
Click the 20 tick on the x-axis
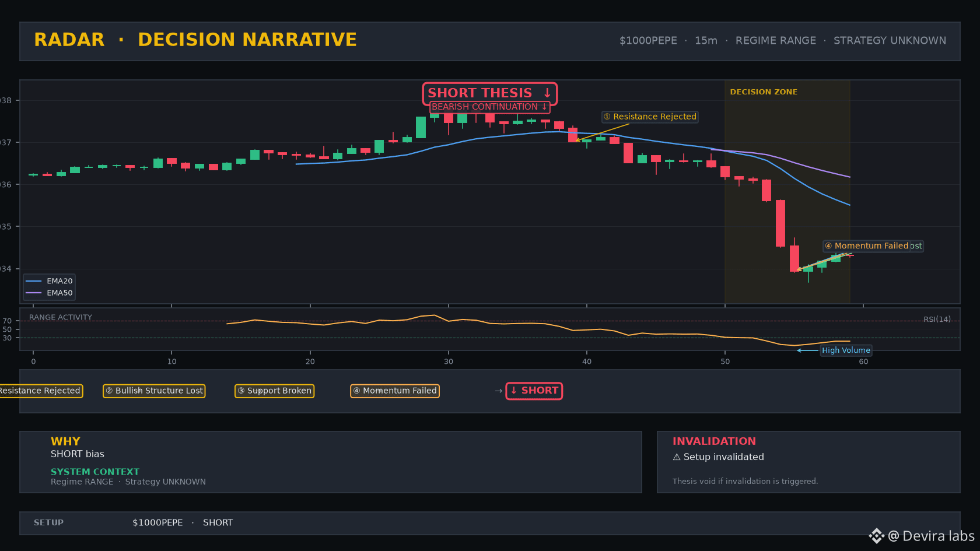point(310,362)
